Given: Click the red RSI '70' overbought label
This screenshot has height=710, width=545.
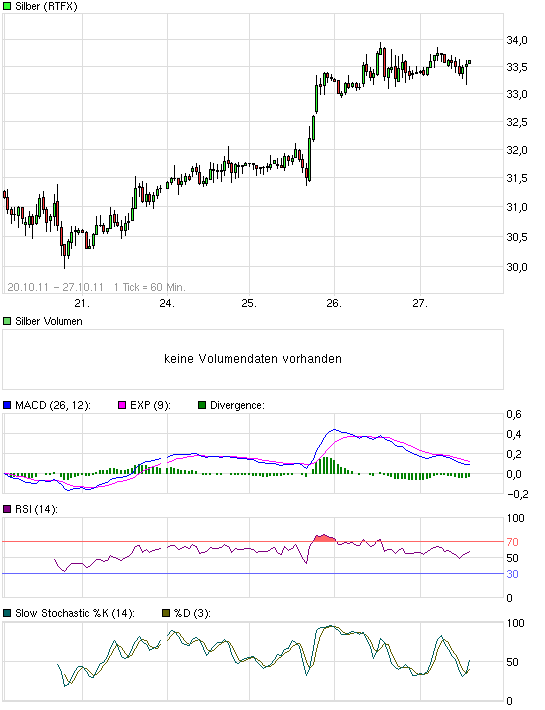Looking at the screenshot, I should pos(512,542).
